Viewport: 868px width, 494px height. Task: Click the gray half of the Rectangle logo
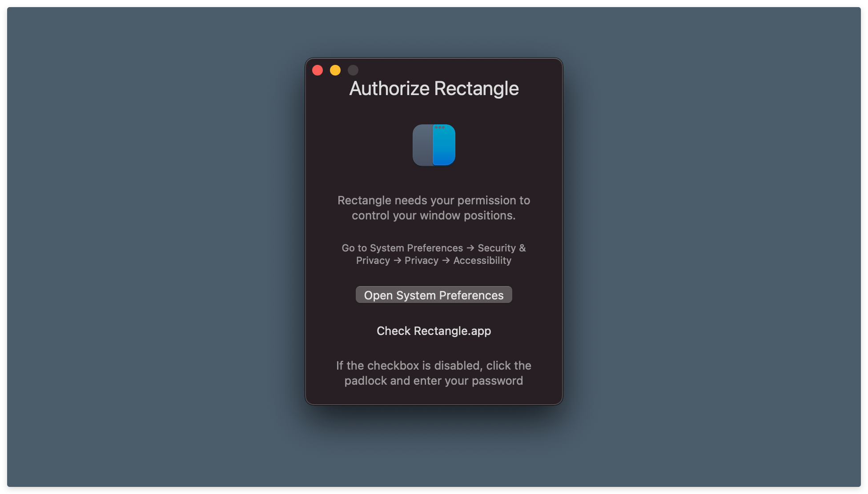(x=422, y=147)
